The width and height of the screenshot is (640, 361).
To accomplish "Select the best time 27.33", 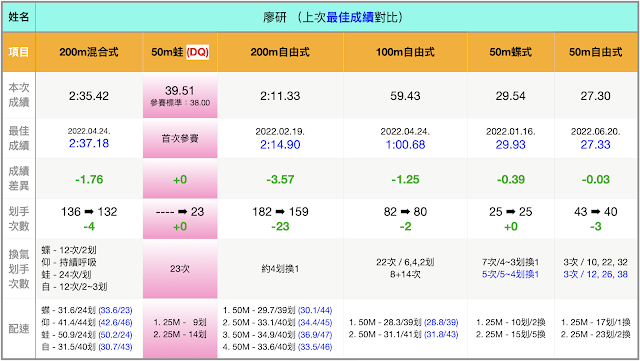I will coord(596,145).
